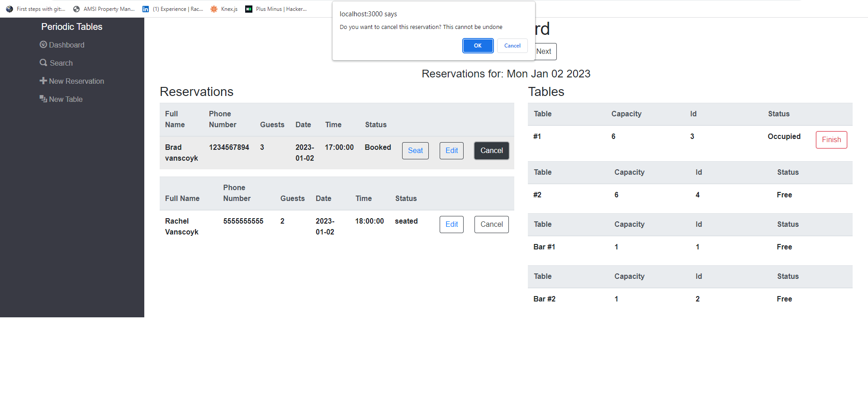Cancel Rachel Vanscoyk's seated reservation
The width and height of the screenshot is (868, 416).
click(491, 224)
